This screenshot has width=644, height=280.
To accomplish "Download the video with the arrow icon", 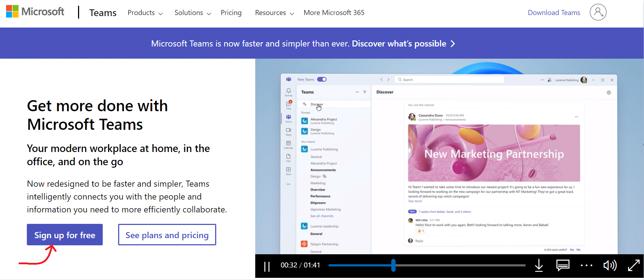I will point(539,265).
